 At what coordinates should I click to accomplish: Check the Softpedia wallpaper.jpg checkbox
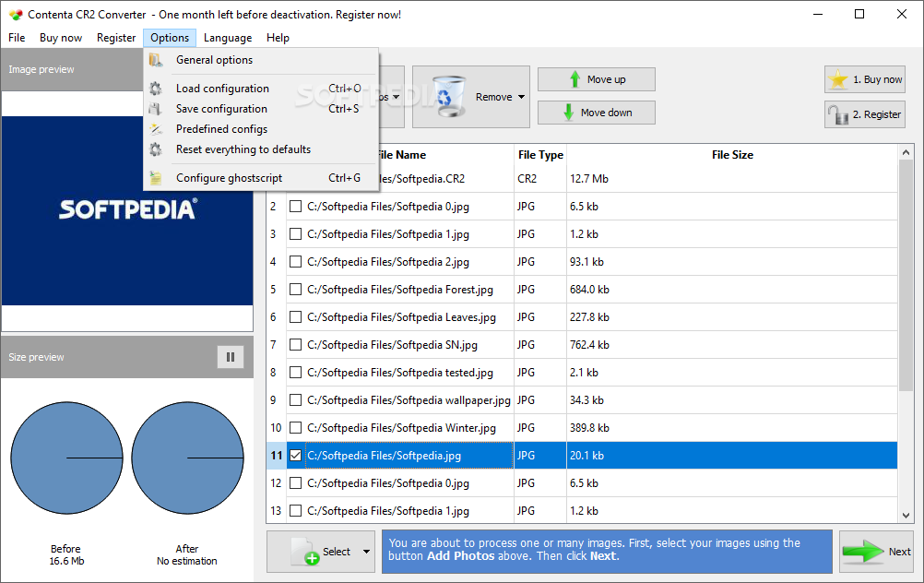(296, 400)
